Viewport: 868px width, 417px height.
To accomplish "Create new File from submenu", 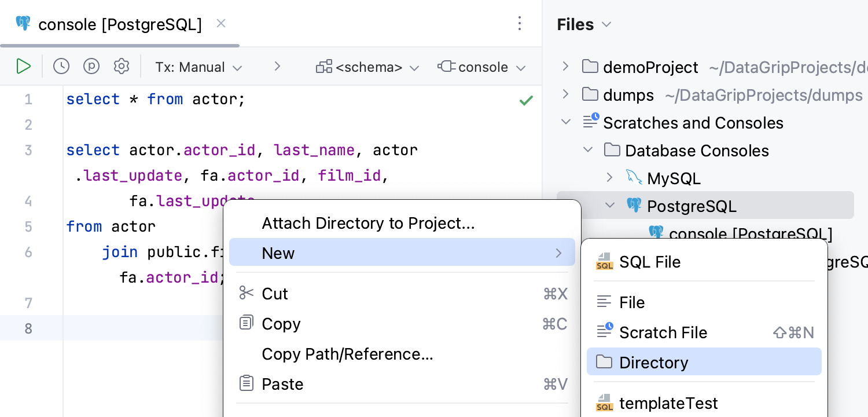I will 704,302.
